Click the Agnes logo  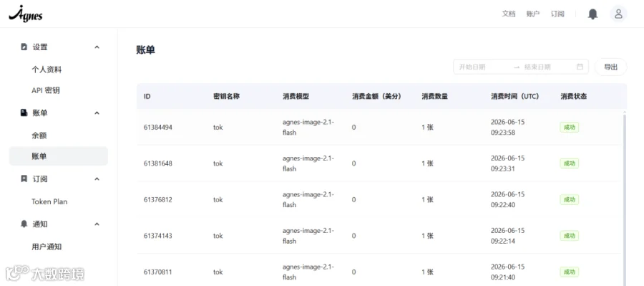26,14
